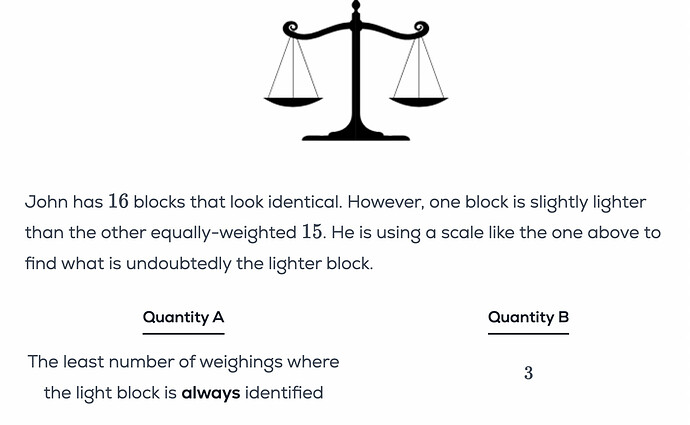Click the left curled ornament on scale beam

coord(290,28)
